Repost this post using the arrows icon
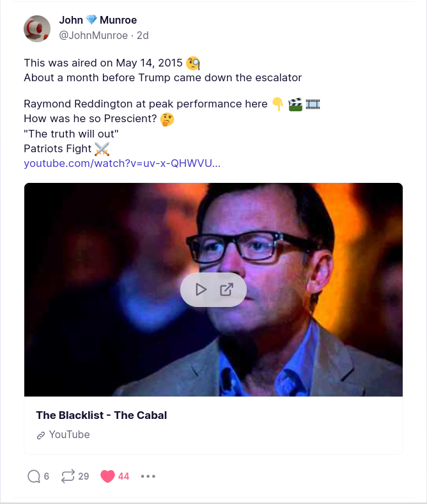The image size is (427, 504). point(68,476)
